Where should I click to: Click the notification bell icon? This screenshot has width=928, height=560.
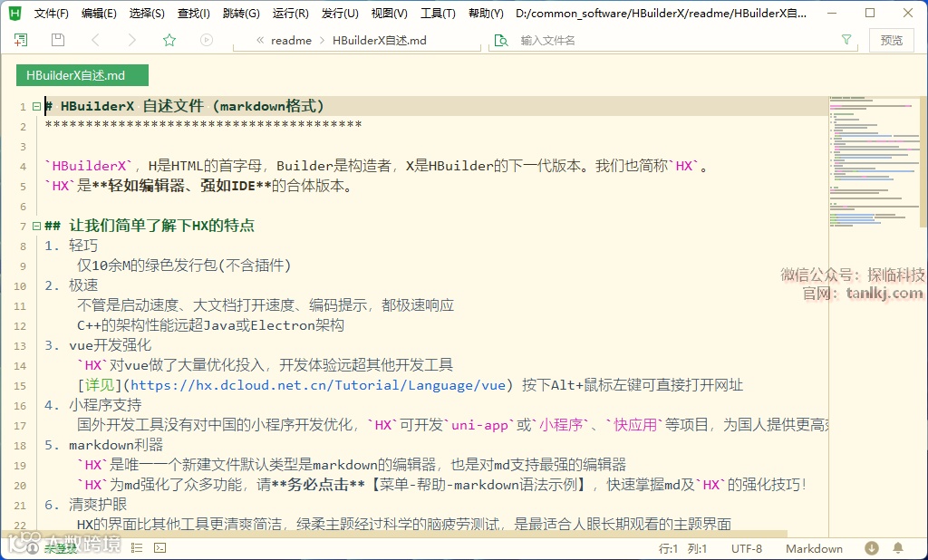tap(898, 548)
